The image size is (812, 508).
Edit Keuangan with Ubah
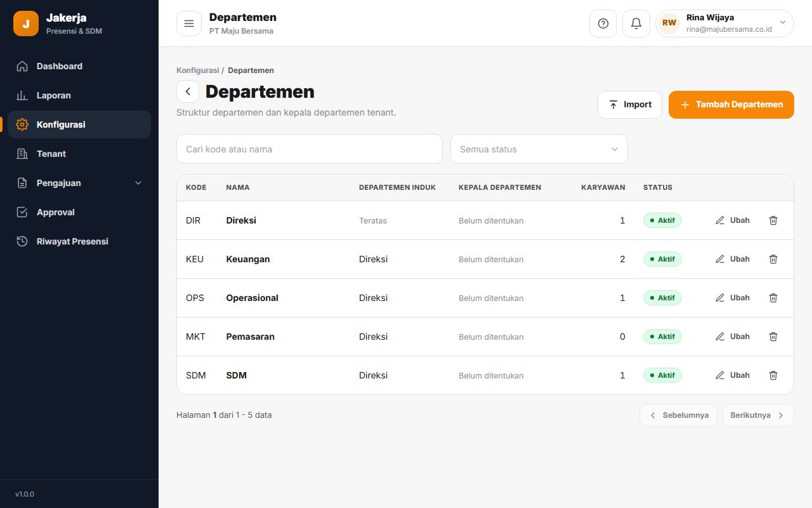pos(733,259)
